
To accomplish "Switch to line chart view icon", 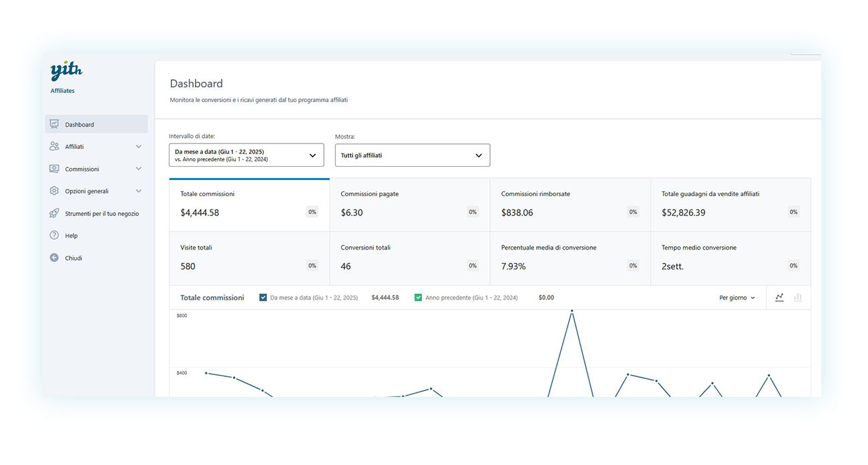I will (x=779, y=298).
